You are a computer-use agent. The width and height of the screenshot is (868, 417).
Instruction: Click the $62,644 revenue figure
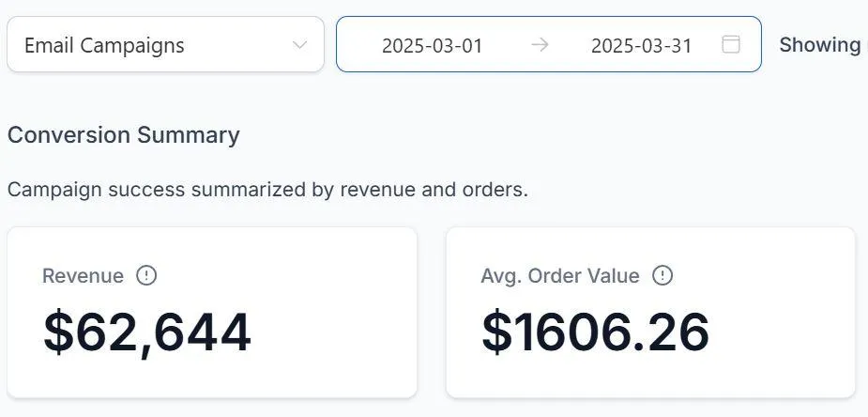pyautogui.click(x=147, y=332)
